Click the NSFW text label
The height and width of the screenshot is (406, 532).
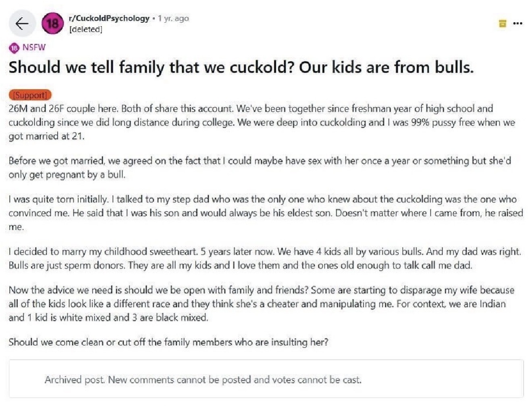tap(34, 47)
